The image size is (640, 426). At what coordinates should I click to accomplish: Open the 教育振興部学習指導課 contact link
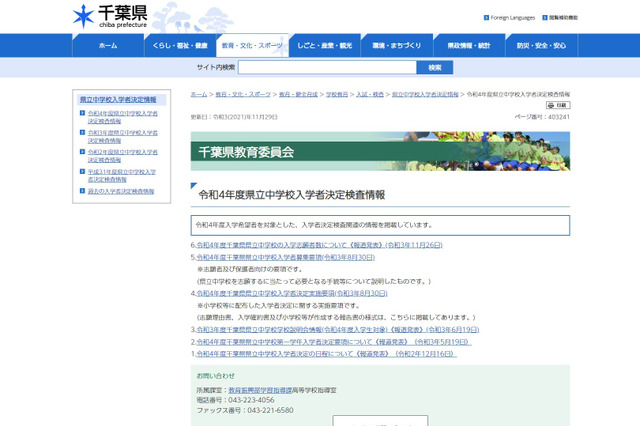tap(260, 390)
